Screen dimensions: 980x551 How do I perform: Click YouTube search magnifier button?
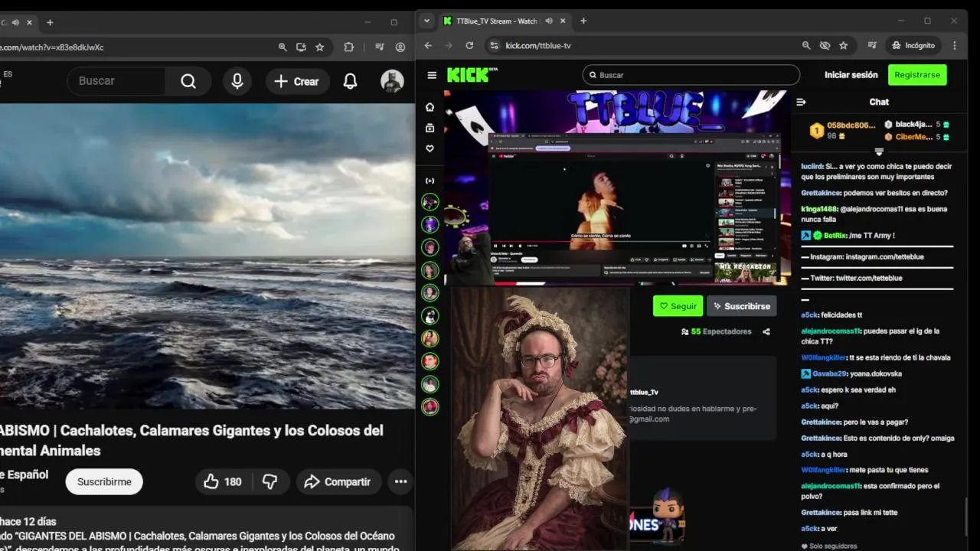(x=188, y=81)
